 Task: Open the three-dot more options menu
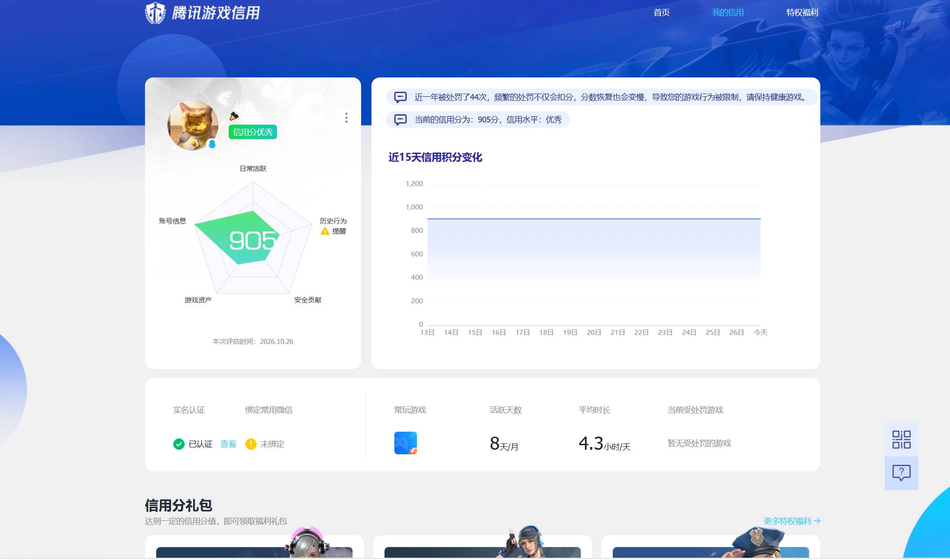click(x=346, y=118)
